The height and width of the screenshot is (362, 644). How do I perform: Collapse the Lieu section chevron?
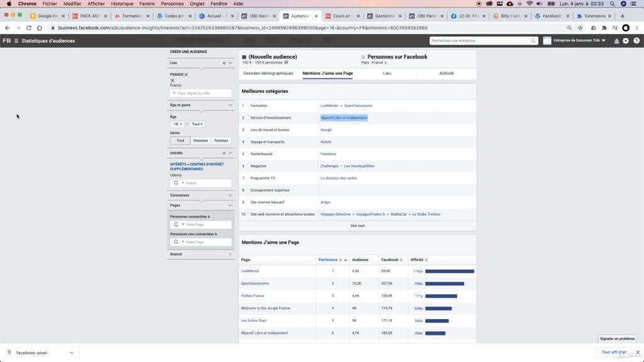pyautogui.click(x=230, y=63)
